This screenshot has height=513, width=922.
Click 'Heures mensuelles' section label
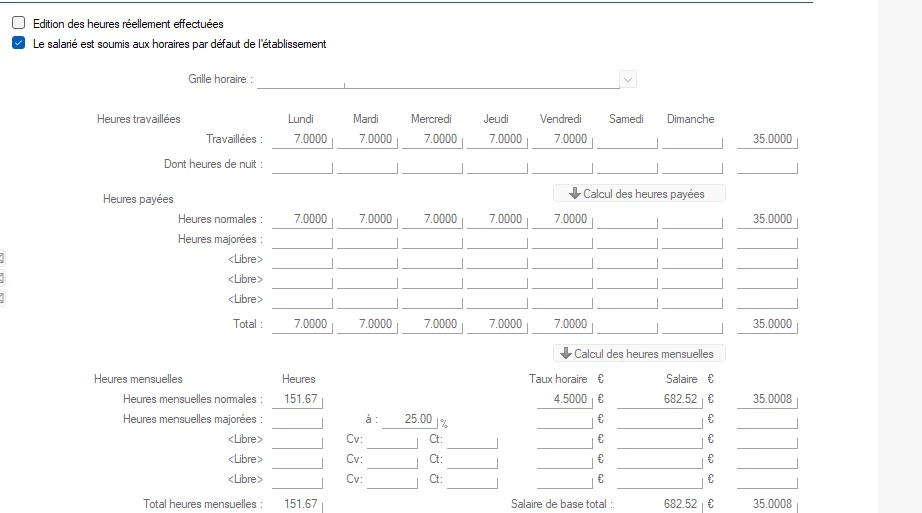[x=138, y=379]
